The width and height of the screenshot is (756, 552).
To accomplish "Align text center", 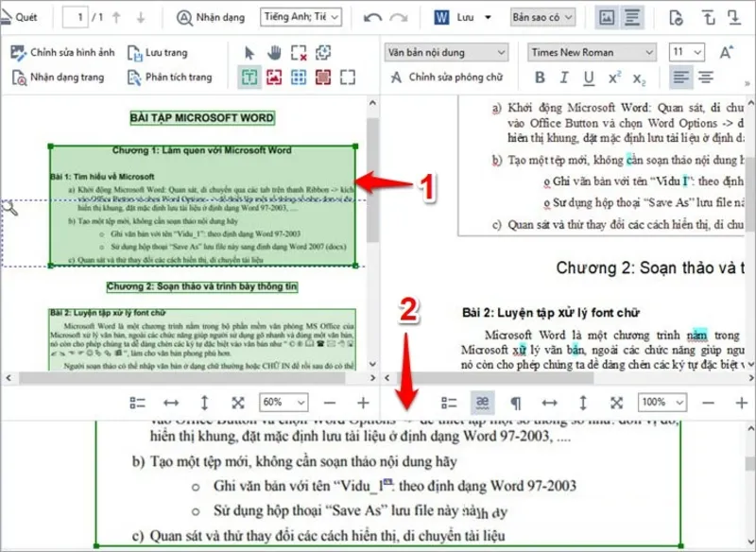I will pyautogui.click(x=705, y=78).
